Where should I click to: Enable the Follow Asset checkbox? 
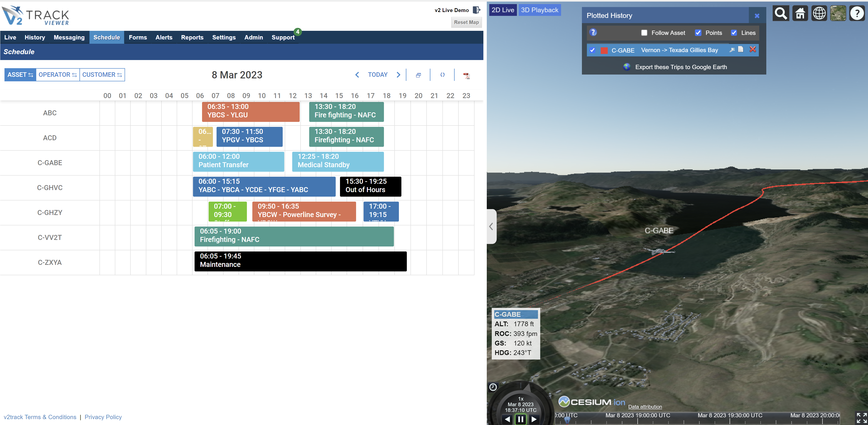coord(644,33)
